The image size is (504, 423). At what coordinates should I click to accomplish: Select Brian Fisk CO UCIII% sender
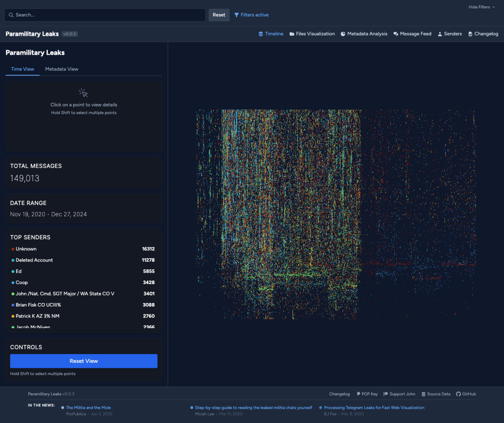point(83,305)
